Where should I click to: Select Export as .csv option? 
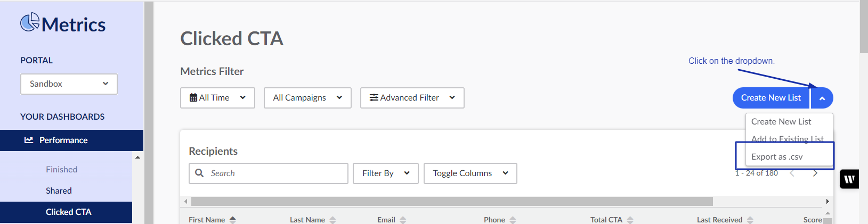point(777,156)
